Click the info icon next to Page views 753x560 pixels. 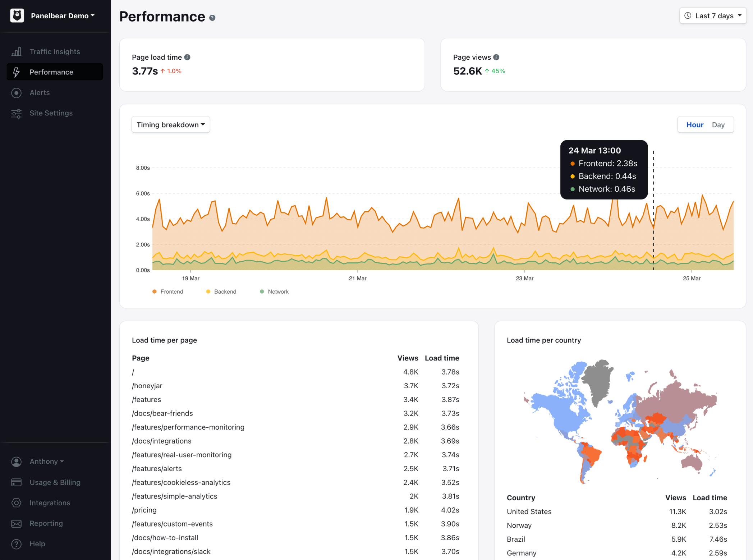click(x=496, y=57)
